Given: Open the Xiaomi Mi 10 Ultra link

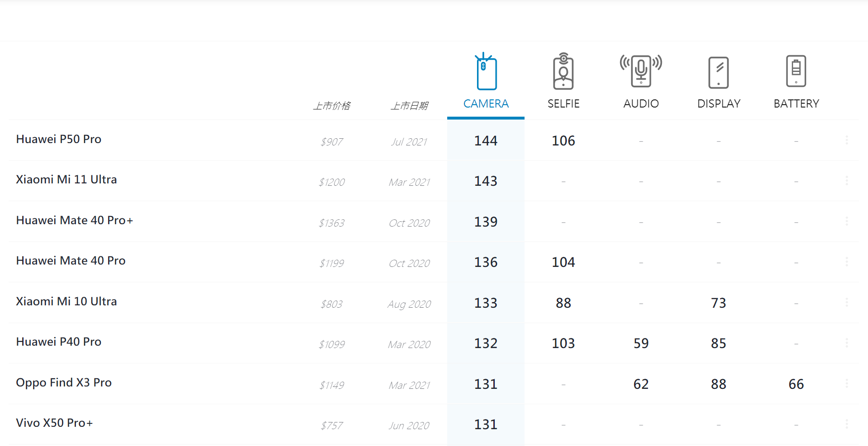Looking at the screenshot, I should coord(66,301).
